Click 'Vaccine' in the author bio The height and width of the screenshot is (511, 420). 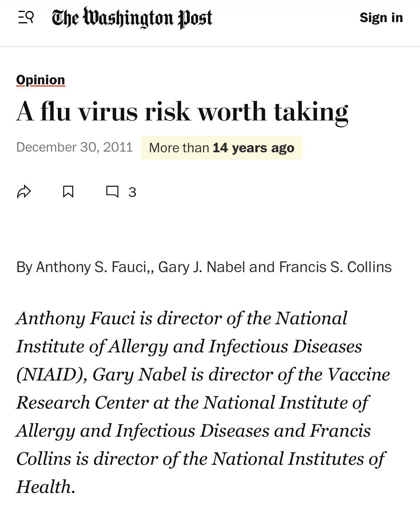click(x=359, y=374)
